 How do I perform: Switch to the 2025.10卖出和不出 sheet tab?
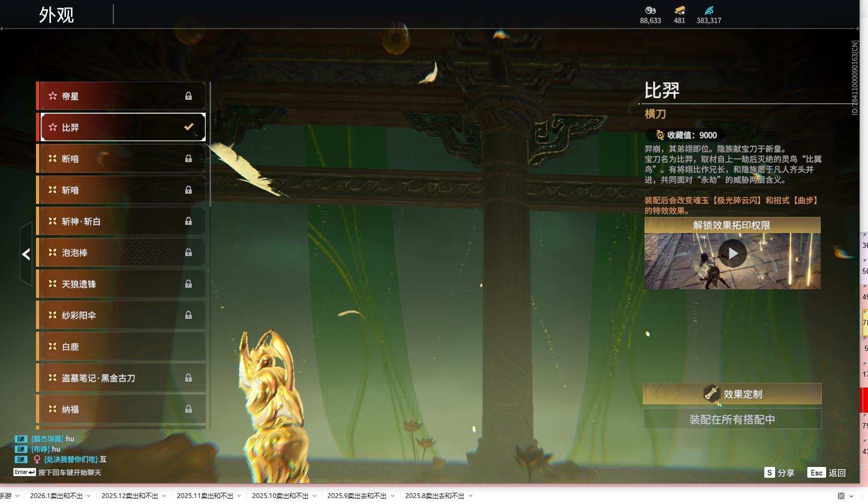(280, 496)
